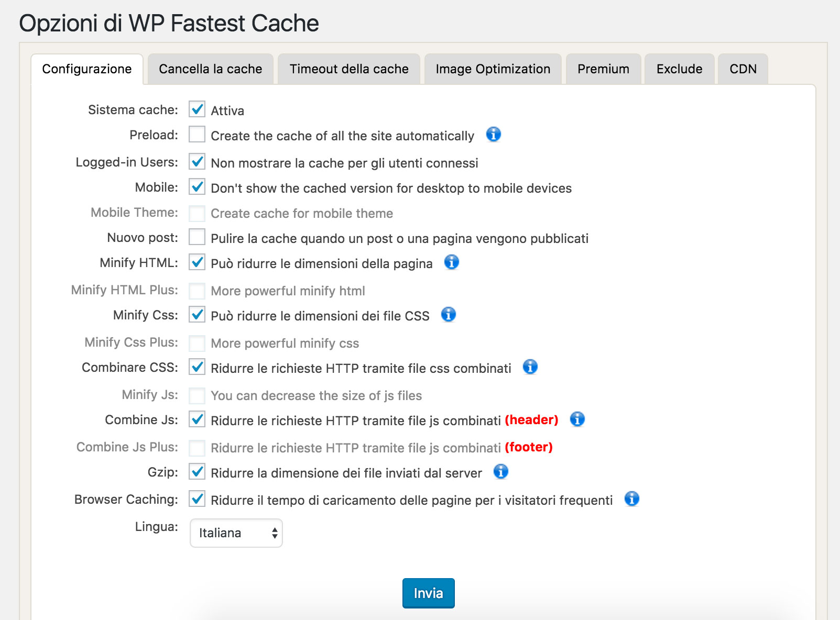The height and width of the screenshot is (620, 840).
Task: Click the Combine Js info icon
Action: (577, 419)
